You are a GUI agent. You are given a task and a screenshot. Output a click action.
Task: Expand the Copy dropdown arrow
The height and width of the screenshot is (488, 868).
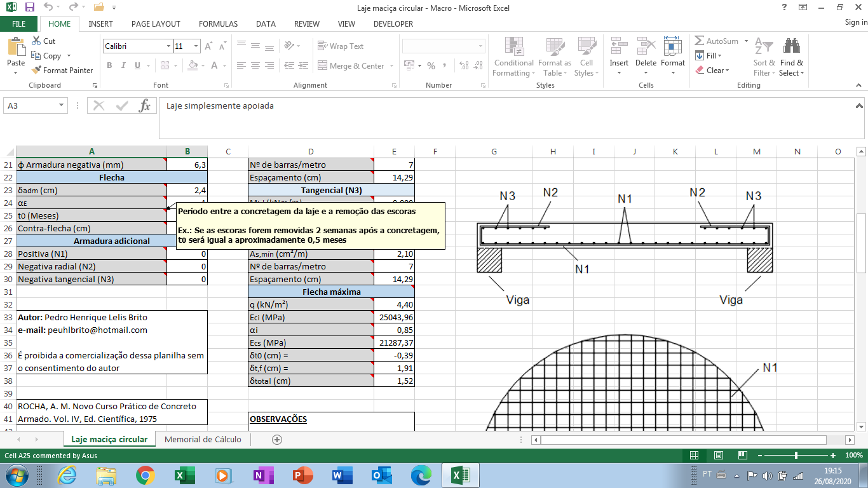[x=69, y=56]
